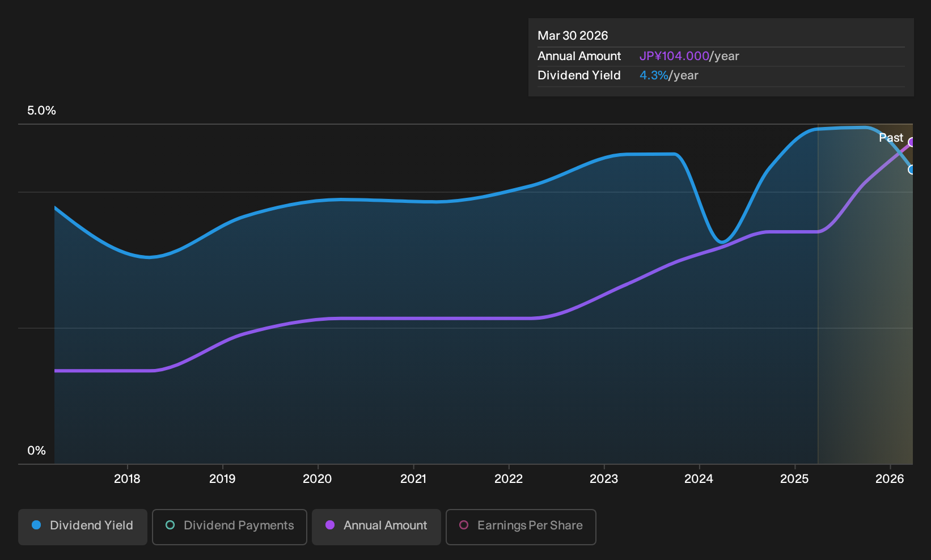Enable the Dividend Payments series
Screen dimensions: 931x560
coord(230,527)
